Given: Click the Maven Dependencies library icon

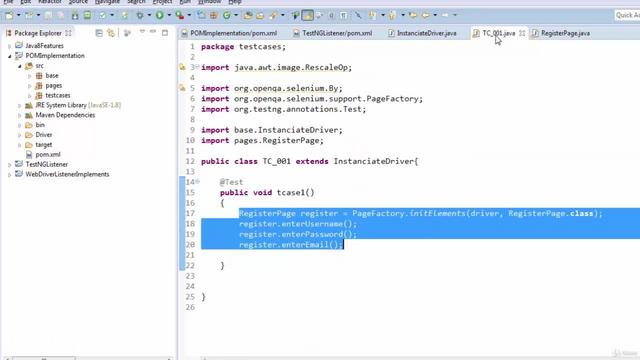Looking at the screenshot, I should click(x=29, y=115).
